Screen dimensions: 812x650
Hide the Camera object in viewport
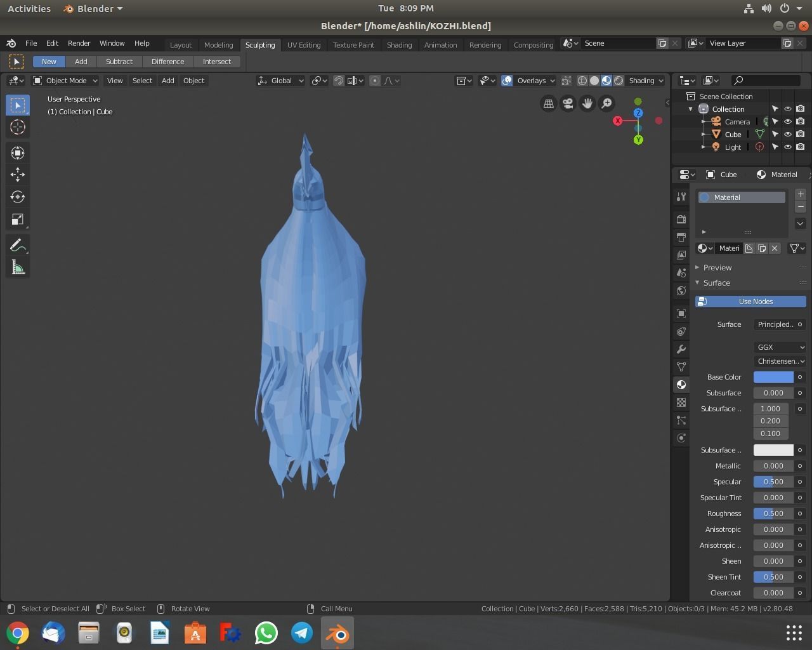click(788, 121)
